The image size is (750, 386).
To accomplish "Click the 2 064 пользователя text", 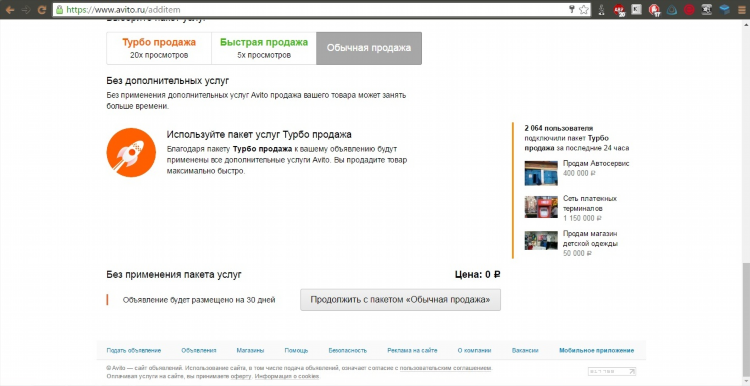I will click(x=559, y=128).
